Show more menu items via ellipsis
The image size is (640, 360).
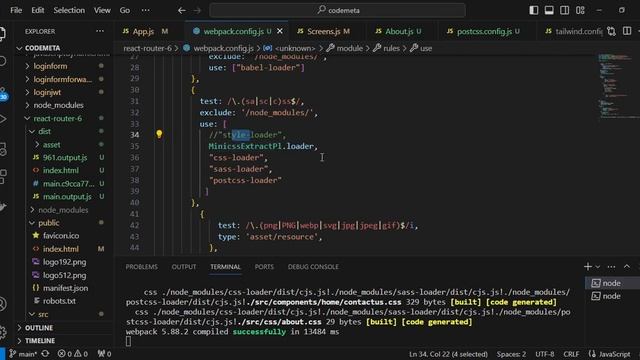tap(145, 10)
